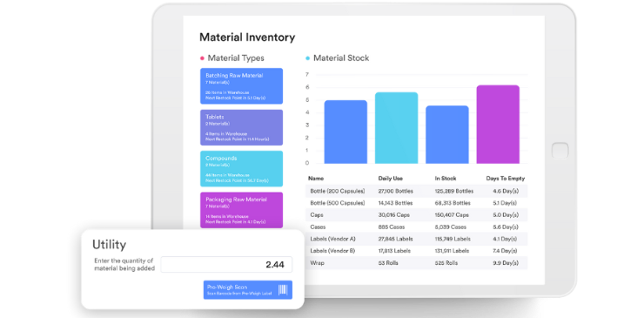
Task: Select the Cases row name
Action: click(x=318, y=227)
